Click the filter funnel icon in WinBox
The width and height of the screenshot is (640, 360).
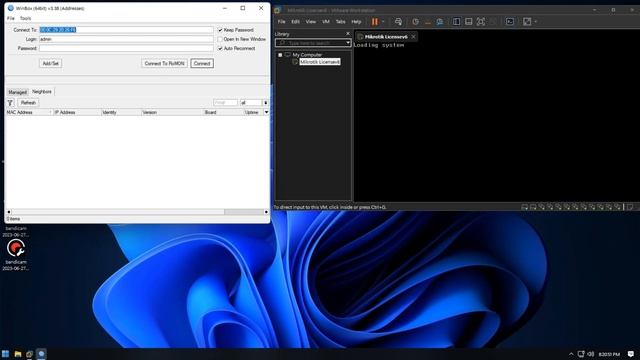click(x=11, y=103)
